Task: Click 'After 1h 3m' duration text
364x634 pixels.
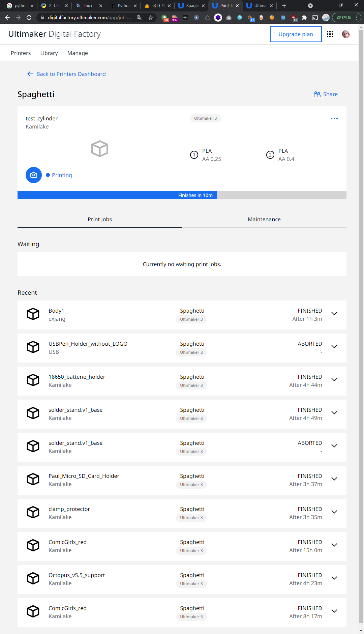Action: click(307, 319)
